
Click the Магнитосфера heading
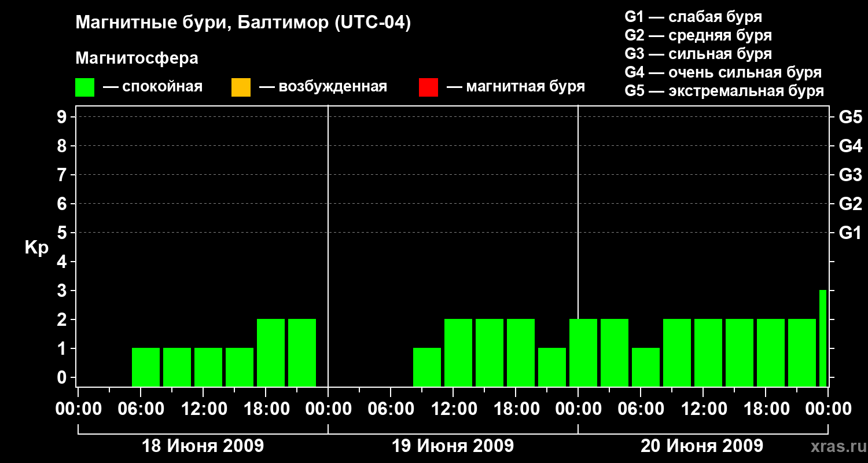coord(137,58)
